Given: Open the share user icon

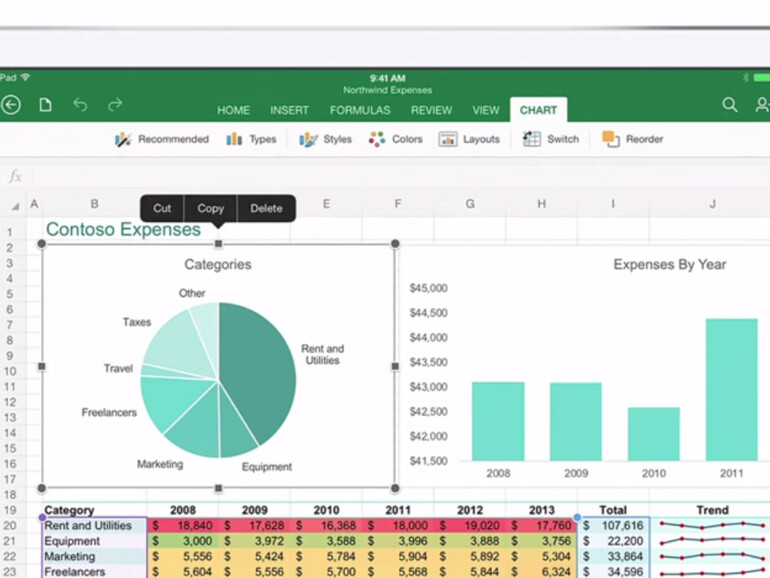Looking at the screenshot, I should (762, 104).
